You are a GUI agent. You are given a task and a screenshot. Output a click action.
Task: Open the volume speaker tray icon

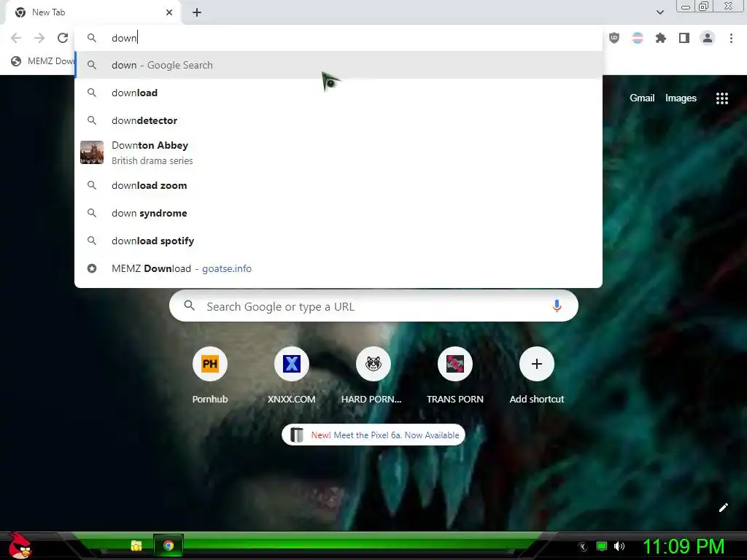[x=619, y=546]
